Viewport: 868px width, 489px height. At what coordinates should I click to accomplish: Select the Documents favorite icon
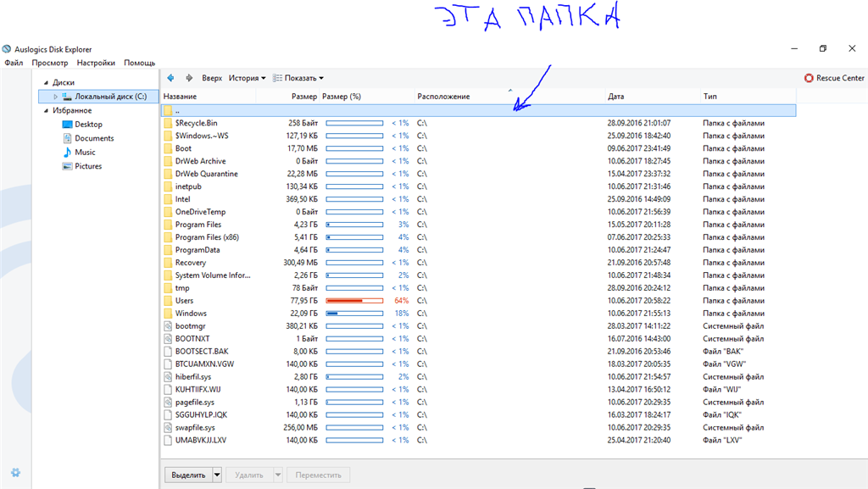coord(68,138)
